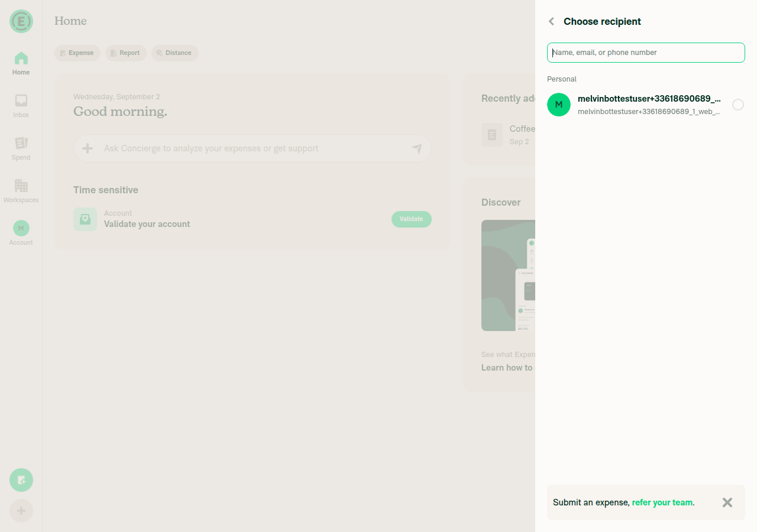Click the Validate button

pos(412,219)
